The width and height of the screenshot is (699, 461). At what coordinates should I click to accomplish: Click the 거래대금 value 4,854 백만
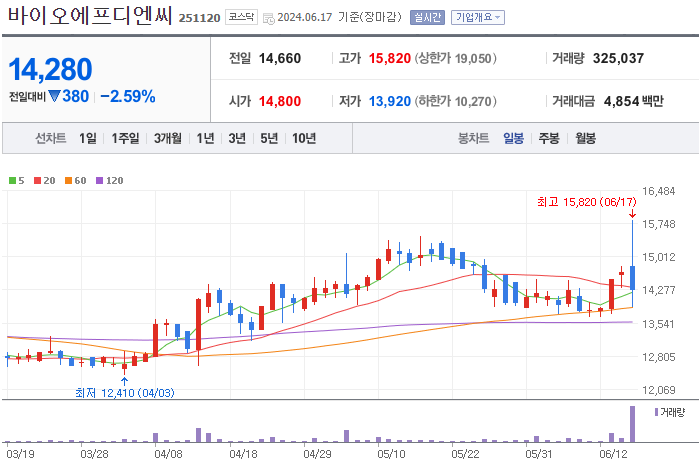[633, 101]
